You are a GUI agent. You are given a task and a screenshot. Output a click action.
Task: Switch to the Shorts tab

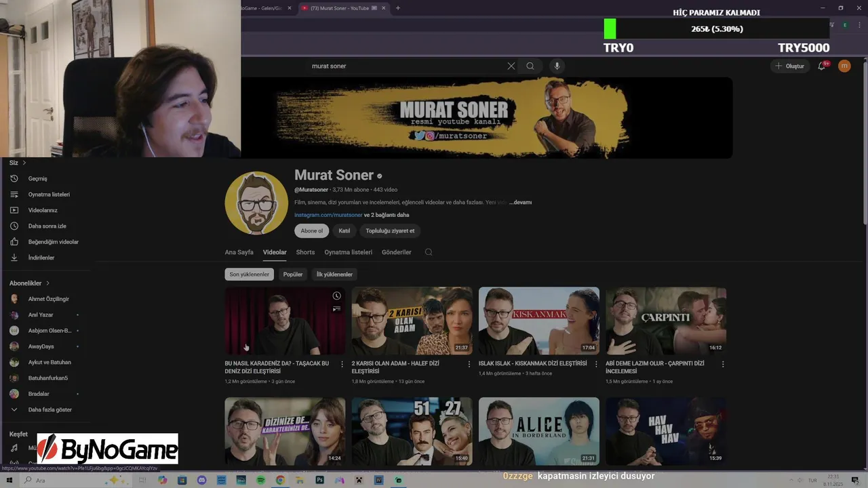point(305,252)
